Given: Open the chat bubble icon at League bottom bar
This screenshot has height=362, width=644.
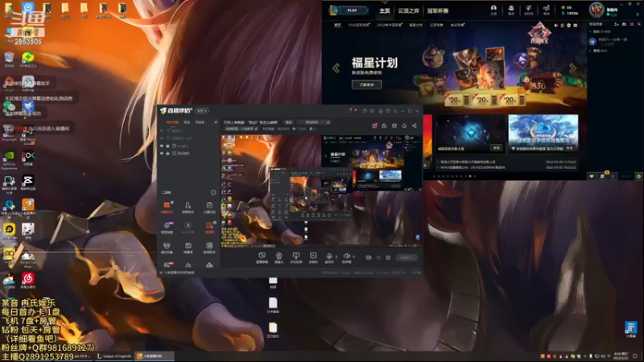Looking at the screenshot, I should pyautogui.click(x=592, y=176).
